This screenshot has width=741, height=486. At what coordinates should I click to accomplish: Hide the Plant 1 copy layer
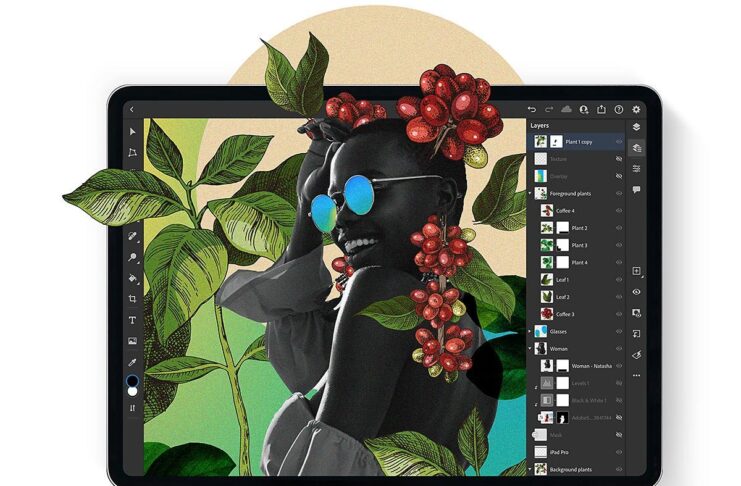point(619,142)
